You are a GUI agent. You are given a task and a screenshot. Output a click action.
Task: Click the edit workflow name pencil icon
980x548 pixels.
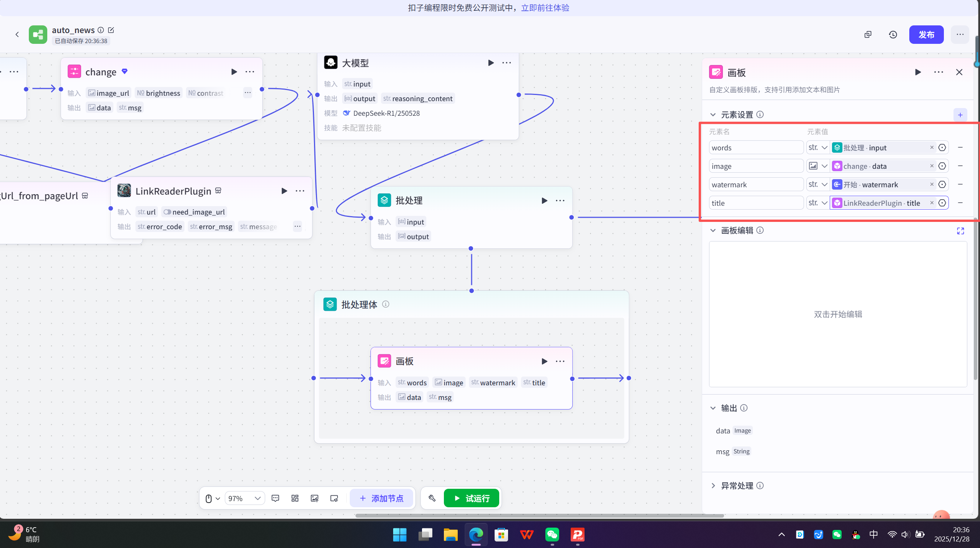click(x=111, y=30)
